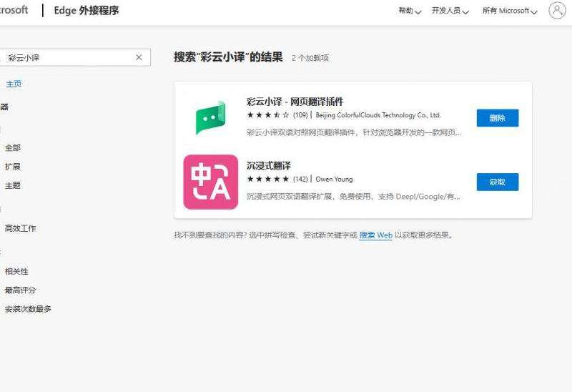
Task: Select the 扩展 filter option
Action: tap(13, 167)
